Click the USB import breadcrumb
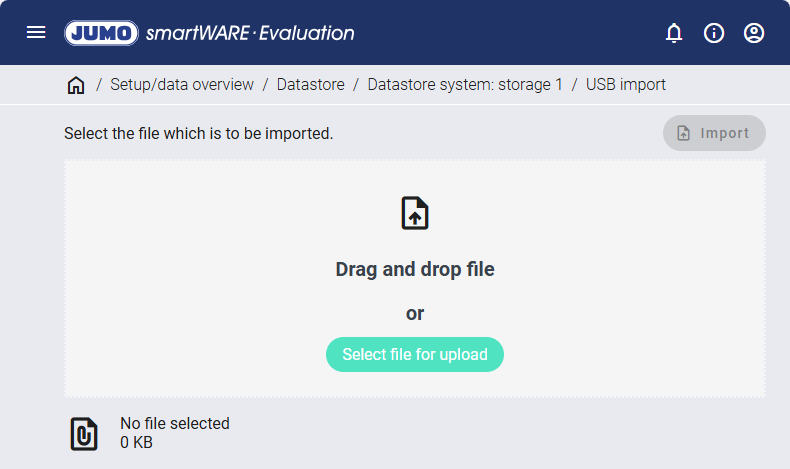Image resolution: width=790 pixels, height=469 pixels. pos(626,85)
